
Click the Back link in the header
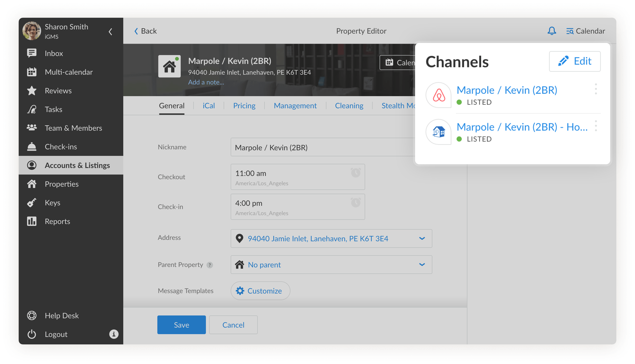[145, 31]
